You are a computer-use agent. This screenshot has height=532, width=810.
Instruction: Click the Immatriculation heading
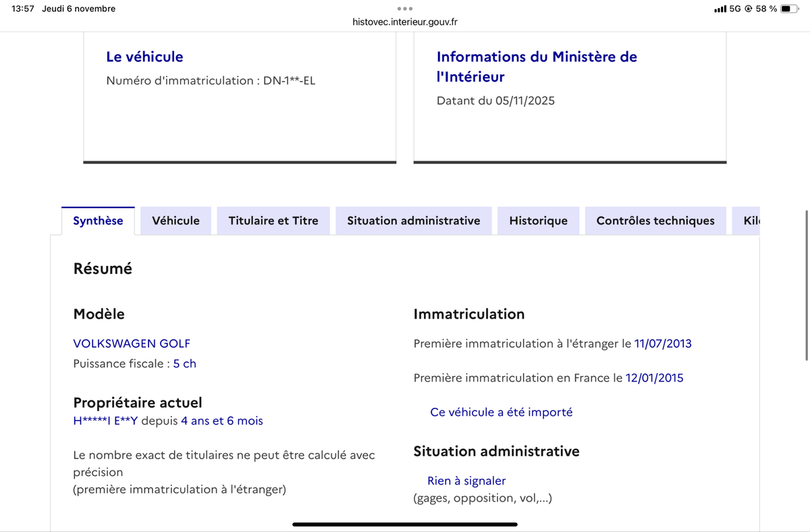(469, 314)
